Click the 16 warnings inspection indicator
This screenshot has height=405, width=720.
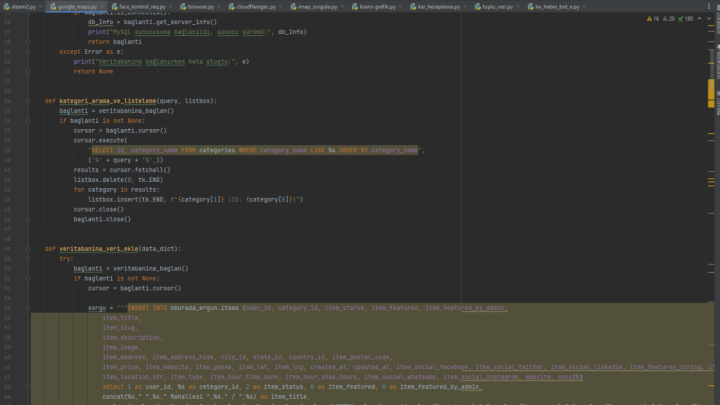click(x=652, y=19)
